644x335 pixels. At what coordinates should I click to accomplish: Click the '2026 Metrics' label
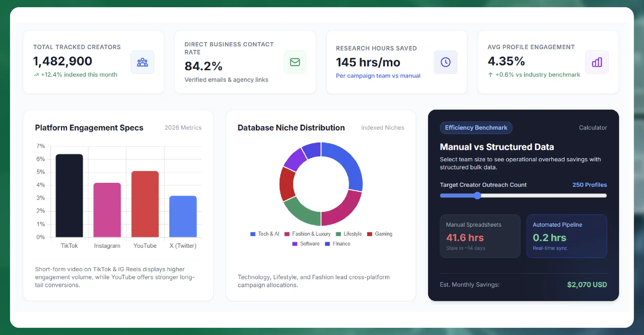183,128
